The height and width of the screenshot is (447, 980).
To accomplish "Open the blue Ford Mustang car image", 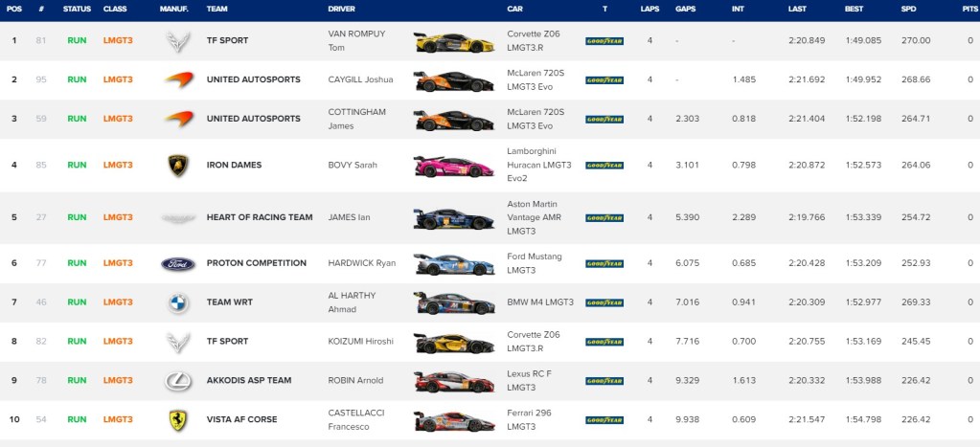I will 454,264.
